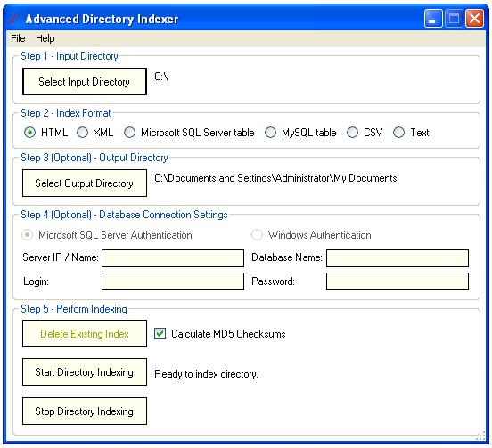The width and height of the screenshot is (492, 448).
Task: Open the File menu
Action: [18, 38]
